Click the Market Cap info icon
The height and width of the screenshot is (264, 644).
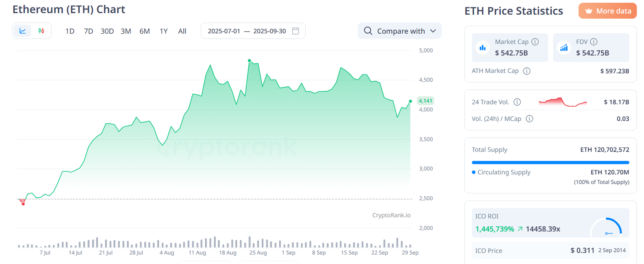(535, 42)
